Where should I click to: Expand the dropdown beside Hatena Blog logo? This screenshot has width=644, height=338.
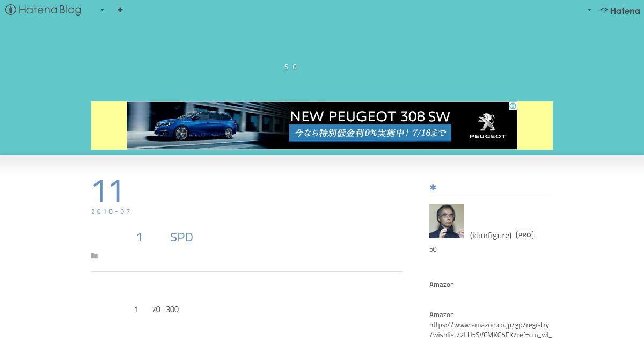coord(102,10)
